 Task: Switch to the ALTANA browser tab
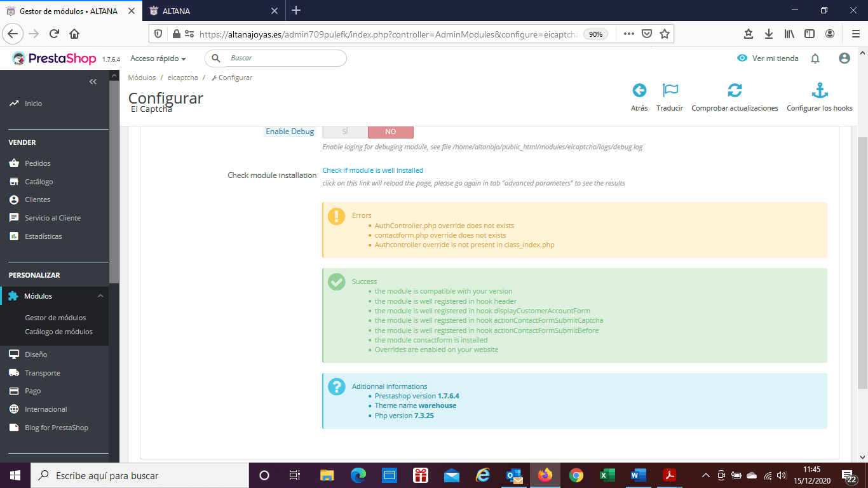pos(214,11)
